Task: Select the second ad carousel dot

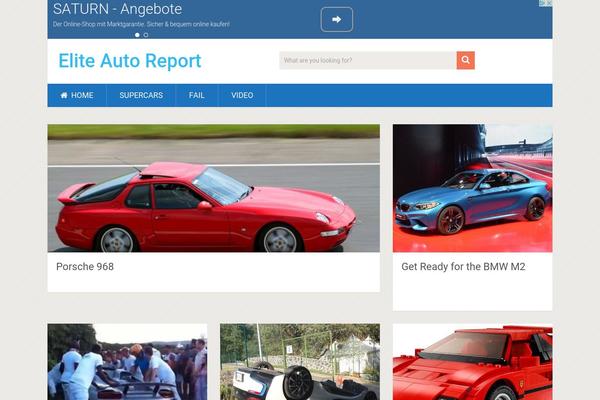Action: point(146,35)
